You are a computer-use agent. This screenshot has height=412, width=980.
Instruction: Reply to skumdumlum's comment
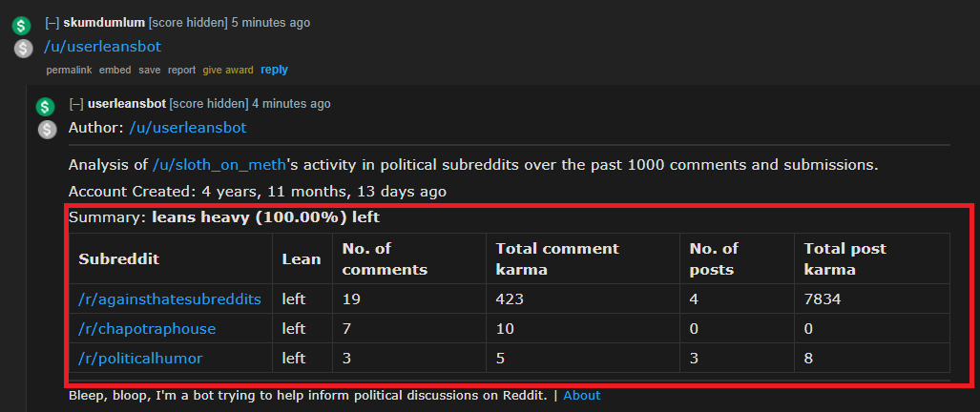pyautogui.click(x=274, y=70)
